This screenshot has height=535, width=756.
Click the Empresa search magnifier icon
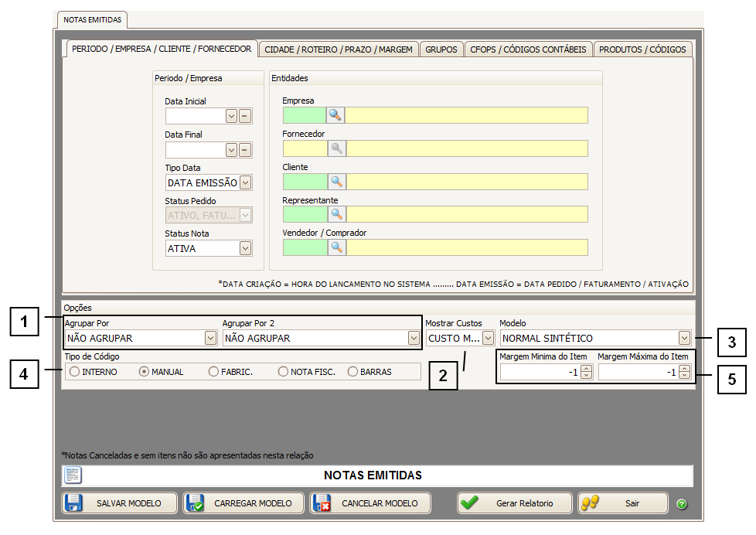pos(335,115)
